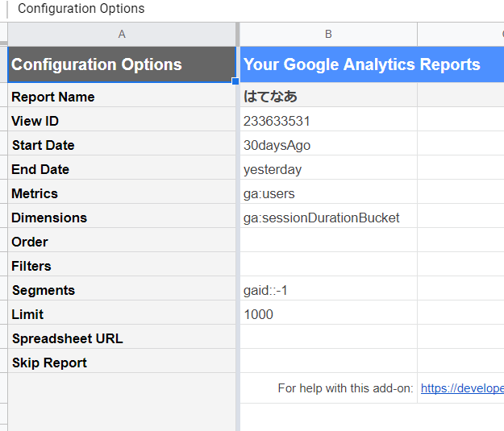Image resolution: width=504 pixels, height=431 pixels.
Task: Click the Order label cell
Action: (x=122, y=240)
